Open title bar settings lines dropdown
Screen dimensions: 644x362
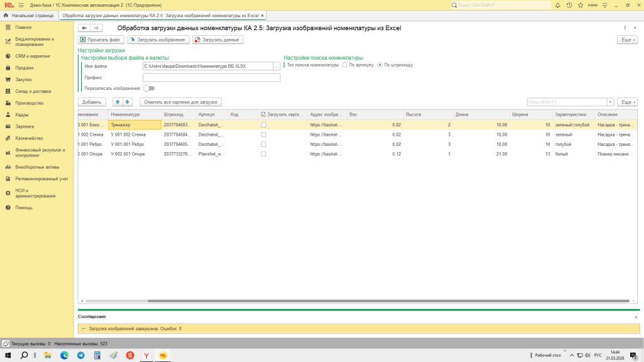604,5
